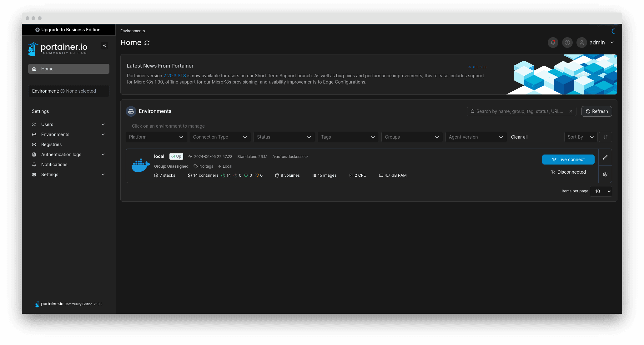
Task: Click the Environments breadcrumb
Action: 133,31
